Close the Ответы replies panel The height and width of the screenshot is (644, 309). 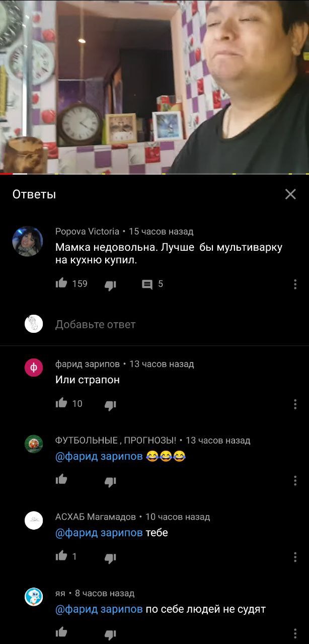point(290,194)
